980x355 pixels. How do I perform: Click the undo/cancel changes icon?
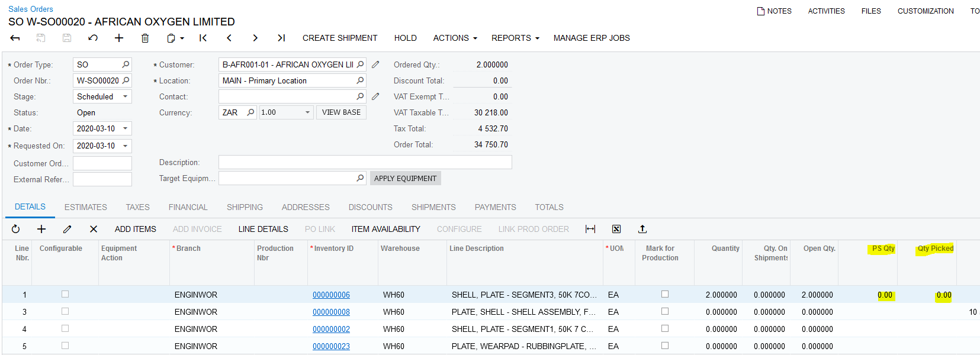(93, 38)
